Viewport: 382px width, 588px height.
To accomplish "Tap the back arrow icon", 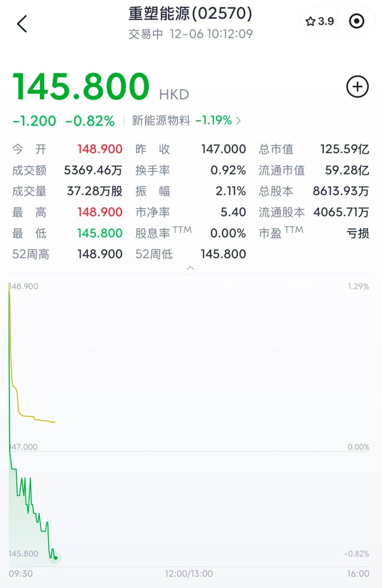I will (22, 24).
